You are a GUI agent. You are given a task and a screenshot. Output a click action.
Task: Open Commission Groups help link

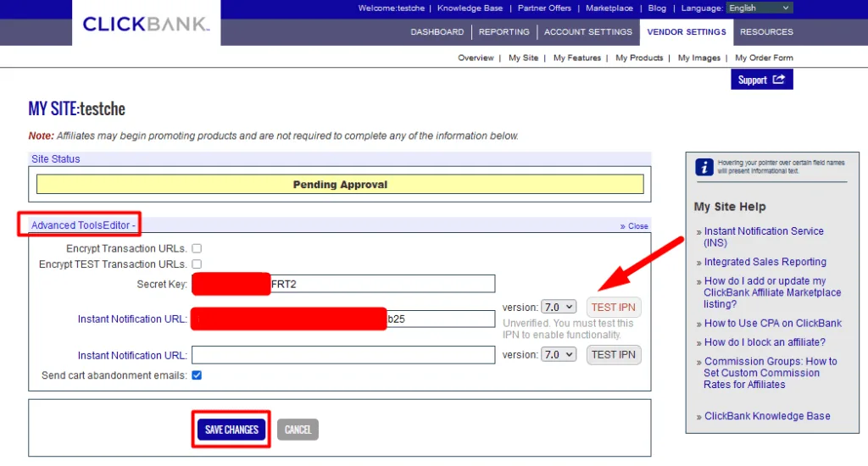tap(770, 373)
